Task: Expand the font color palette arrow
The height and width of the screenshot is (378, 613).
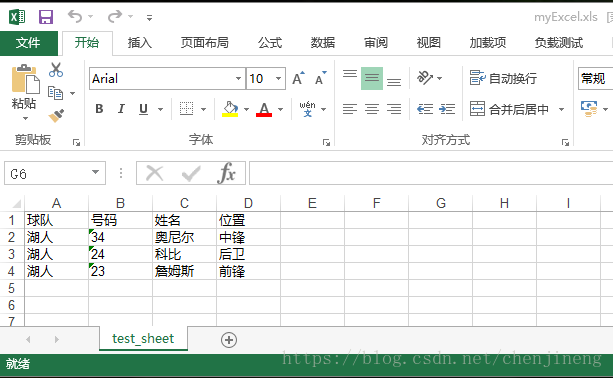Action: (280, 109)
